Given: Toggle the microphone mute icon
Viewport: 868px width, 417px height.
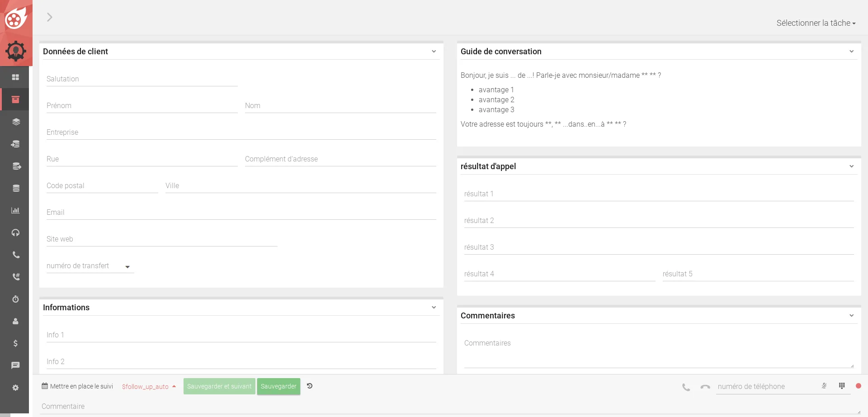Looking at the screenshot, I should tap(824, 386).
